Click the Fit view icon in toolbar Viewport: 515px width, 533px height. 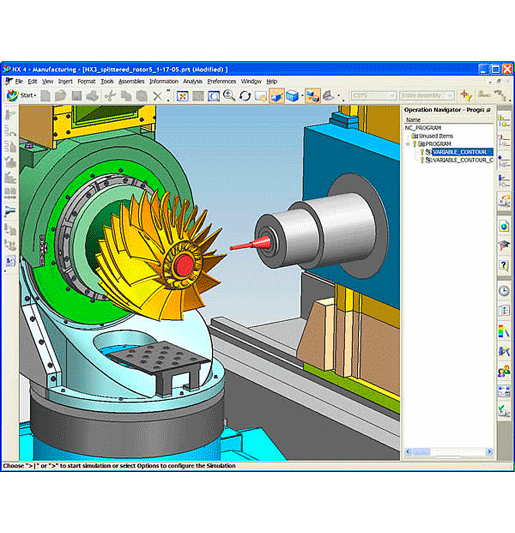[183, 96]
